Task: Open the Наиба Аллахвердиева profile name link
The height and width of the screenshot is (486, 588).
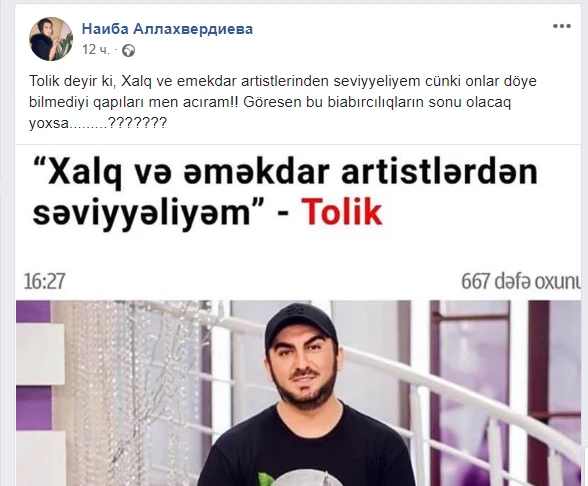Action: 167,29
